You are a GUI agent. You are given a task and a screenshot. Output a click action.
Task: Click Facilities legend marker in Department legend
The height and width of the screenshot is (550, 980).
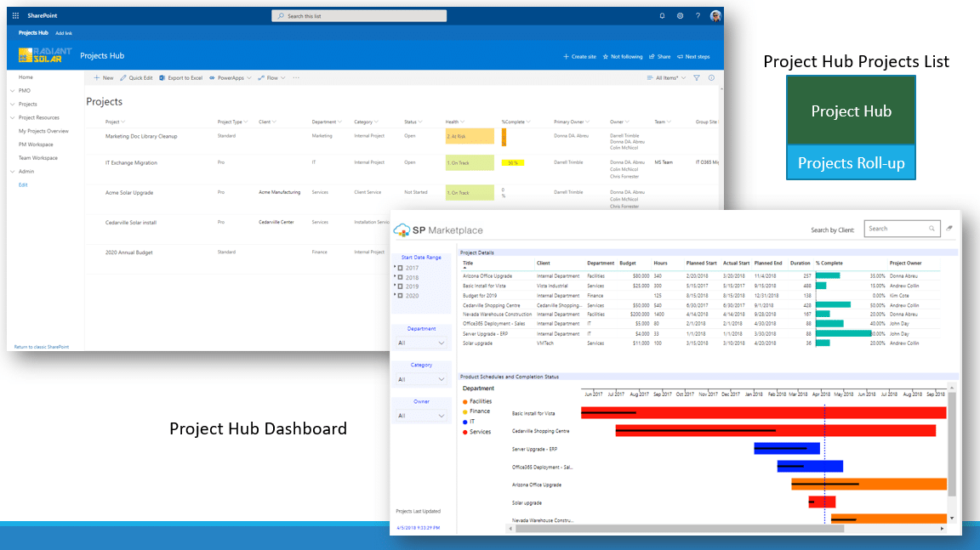tap(465, 401)
